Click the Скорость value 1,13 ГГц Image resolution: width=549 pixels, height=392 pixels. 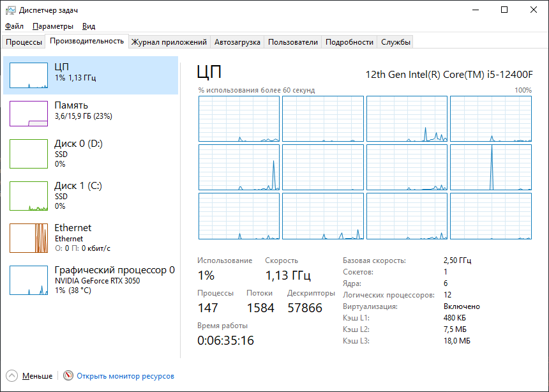(288, 275)
